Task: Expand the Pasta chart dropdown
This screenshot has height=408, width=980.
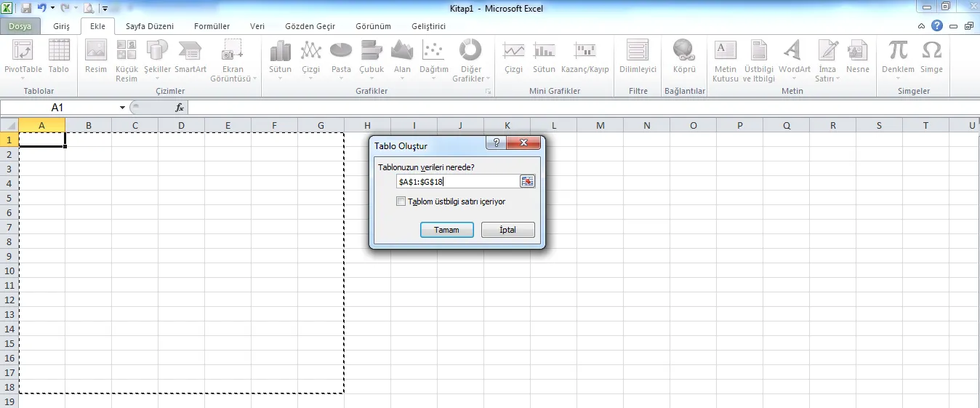Action: click(341, 78)
